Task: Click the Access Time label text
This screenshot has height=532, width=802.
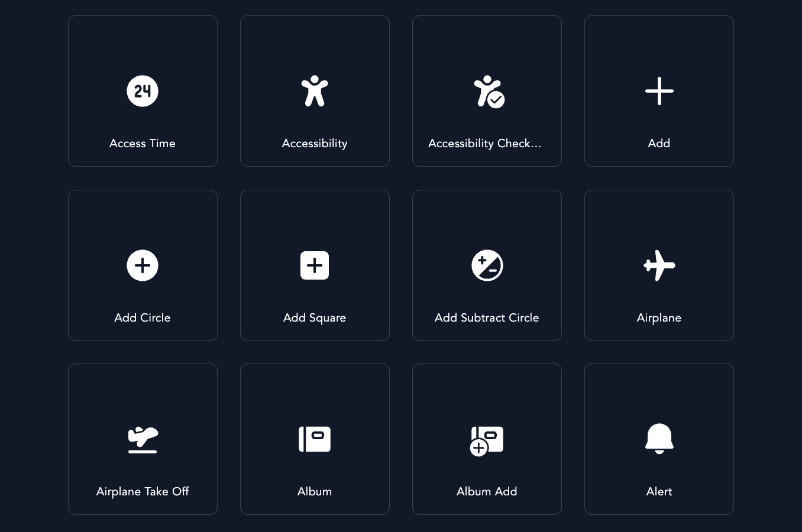Action: pyautogui.click(x=143, y=143)
